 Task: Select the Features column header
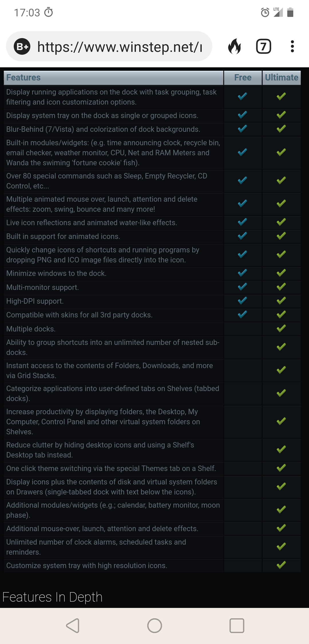tap(113, 78)
